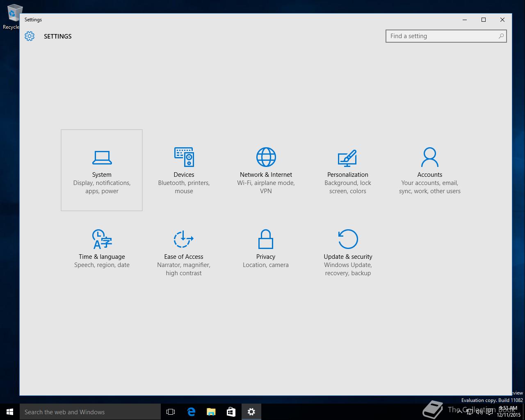The width and height of the screenshot is (525, 420).
Task: Click 'Windows Update, recovery, backup' description
Action: coord(348,269)
